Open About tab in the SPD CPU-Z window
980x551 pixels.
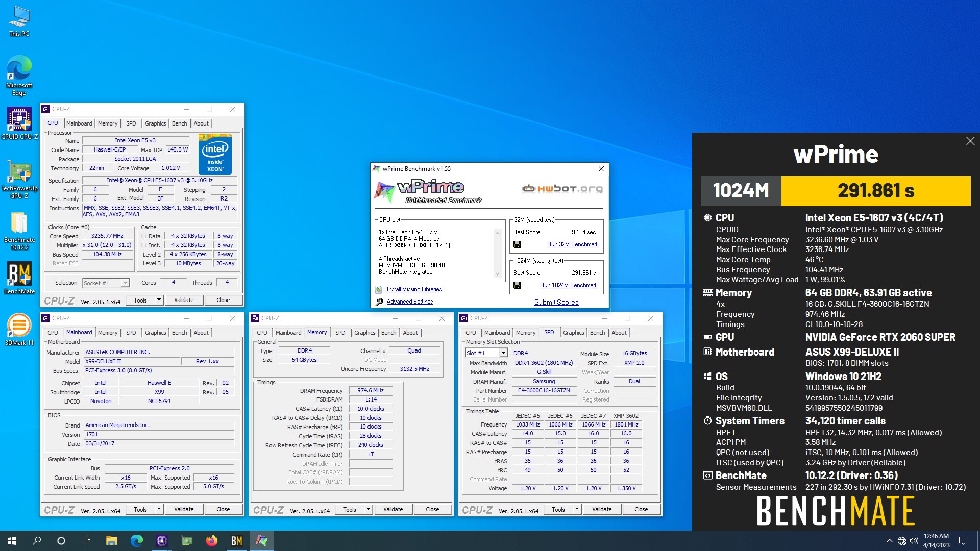point(619,333)
